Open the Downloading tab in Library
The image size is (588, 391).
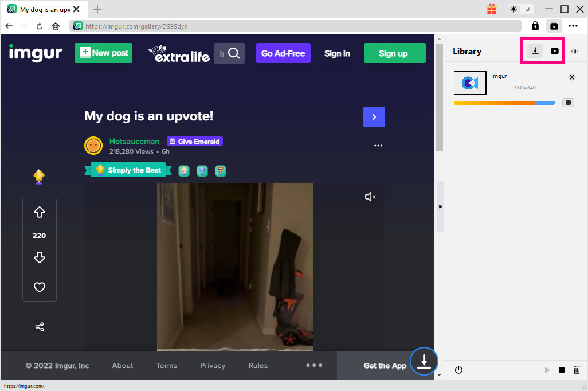click(x=535, y=51)
